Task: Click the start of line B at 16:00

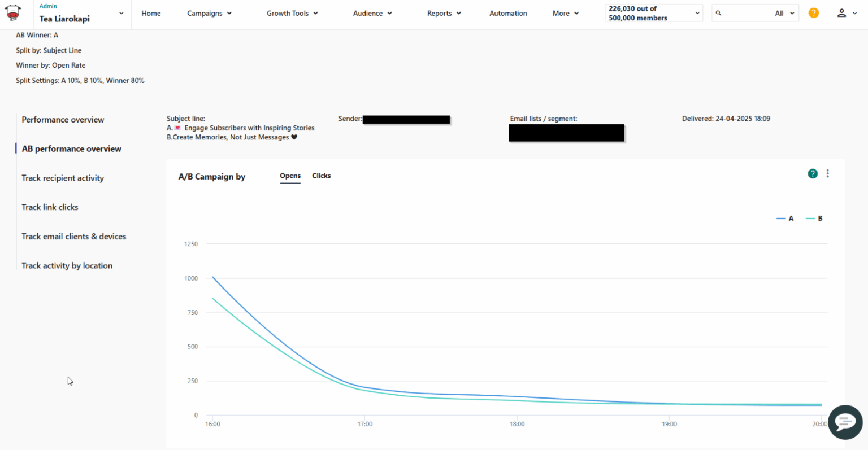Action: (x=212, y=298)
